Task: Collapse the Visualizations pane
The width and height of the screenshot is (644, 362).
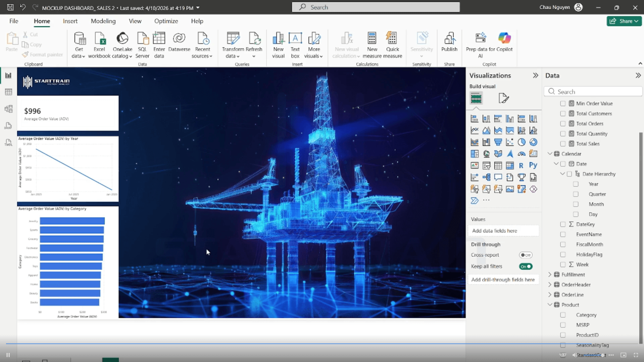Action: pyautogui.click(x=535, y=75)
